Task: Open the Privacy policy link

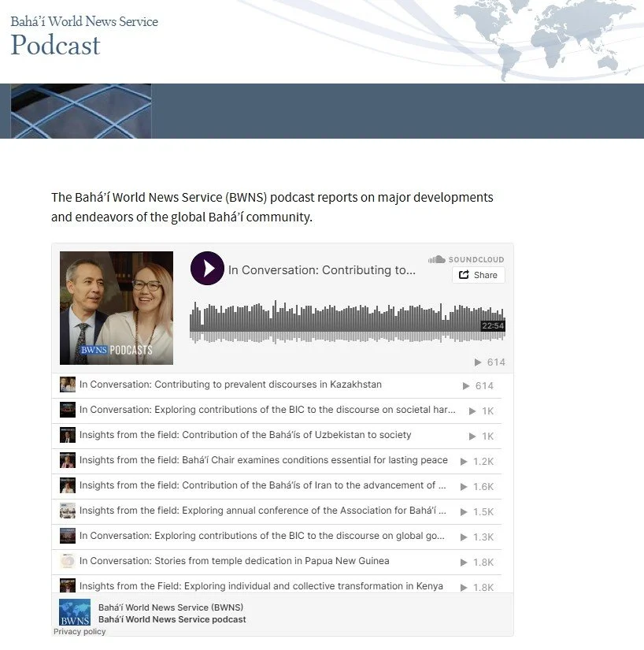Action: pos(80,631)
